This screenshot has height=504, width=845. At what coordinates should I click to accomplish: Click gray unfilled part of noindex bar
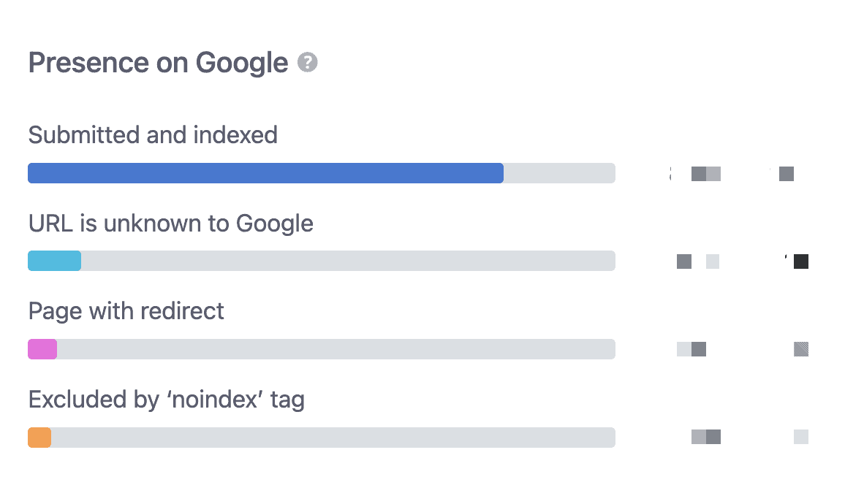pos(333,438)
